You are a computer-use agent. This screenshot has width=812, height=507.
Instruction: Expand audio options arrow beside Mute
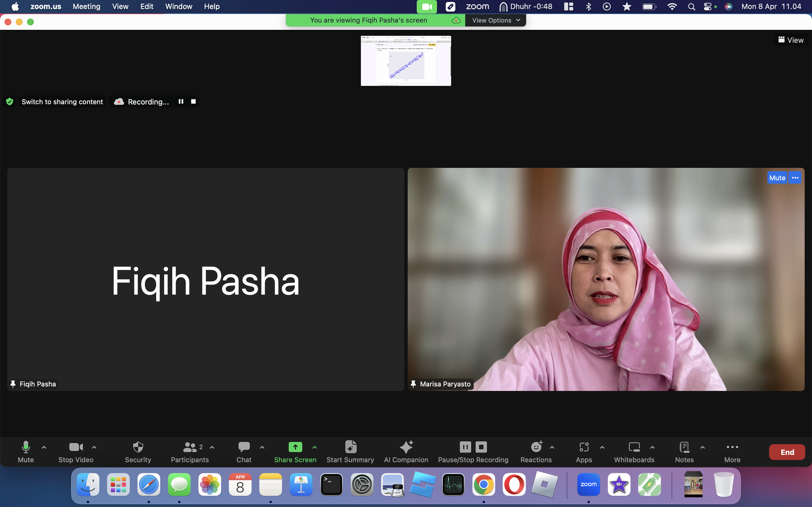pos(44,447)
